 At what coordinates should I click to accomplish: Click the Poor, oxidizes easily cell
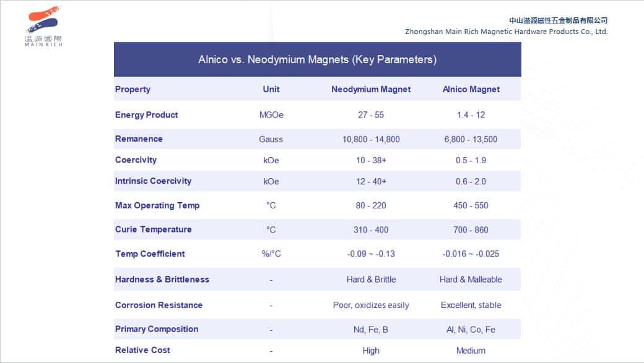[370, 305]
